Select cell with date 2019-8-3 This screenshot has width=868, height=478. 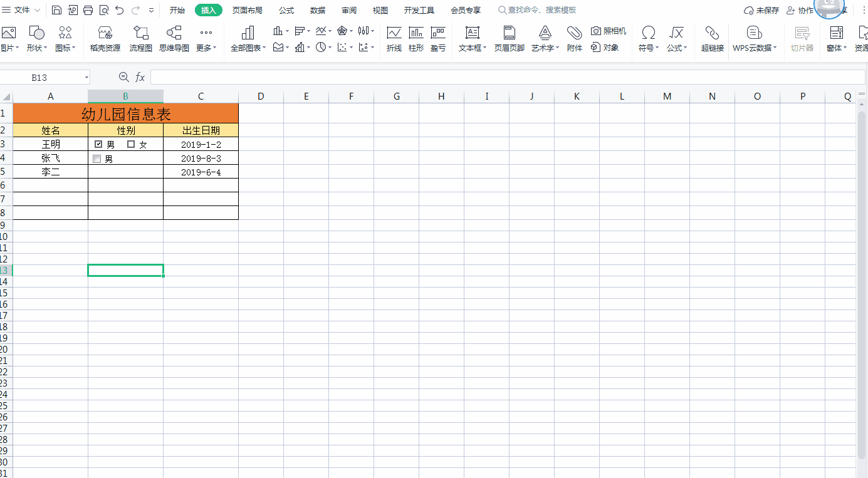[201, 158]
